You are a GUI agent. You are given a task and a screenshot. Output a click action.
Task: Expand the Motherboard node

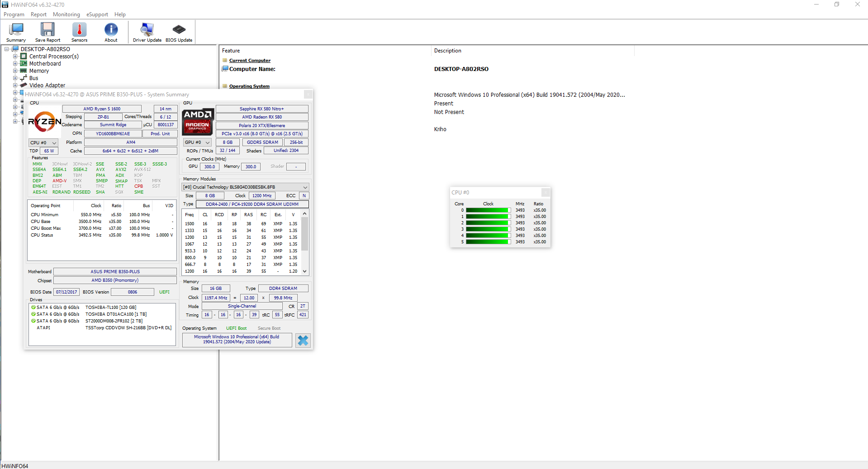(x=15, y=64)
